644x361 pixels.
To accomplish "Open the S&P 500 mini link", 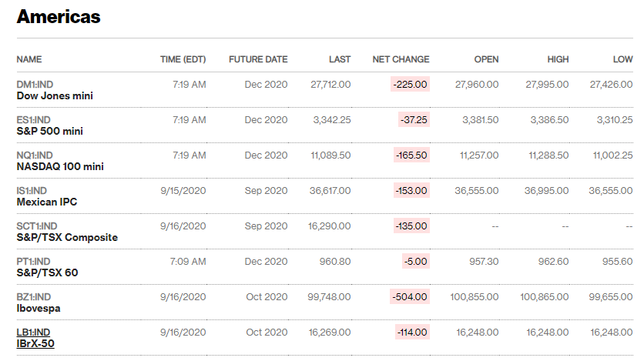I will (50, 132).
